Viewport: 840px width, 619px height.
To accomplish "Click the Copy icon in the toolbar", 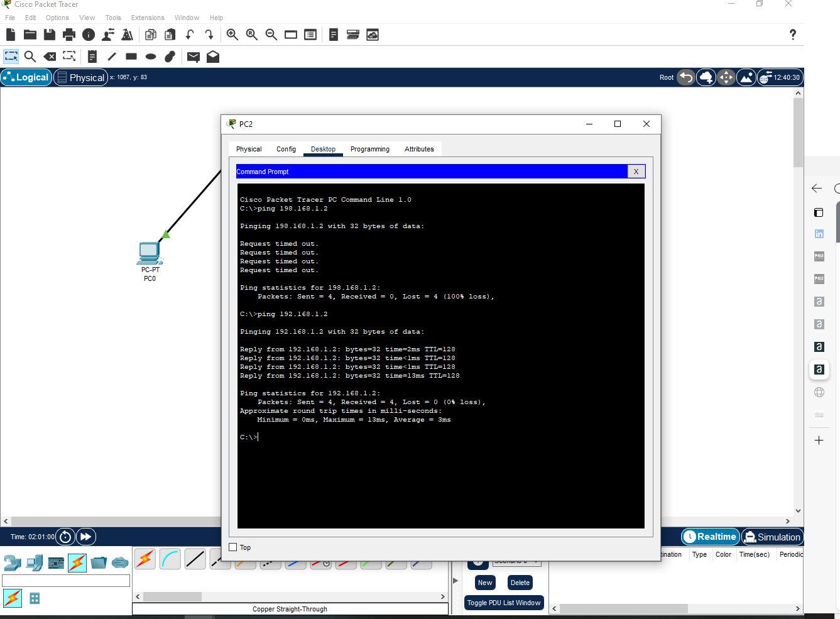I will tap(151, 35).
